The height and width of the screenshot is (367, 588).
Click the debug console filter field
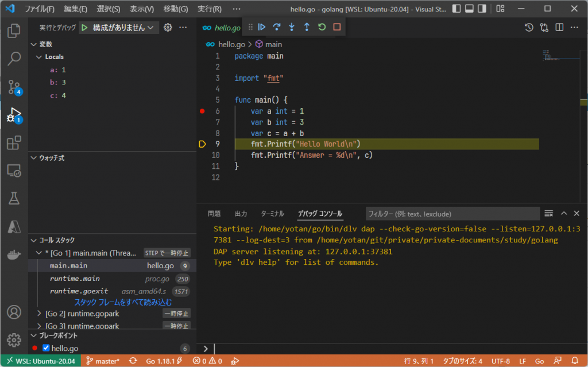click(x=452, y=214)
